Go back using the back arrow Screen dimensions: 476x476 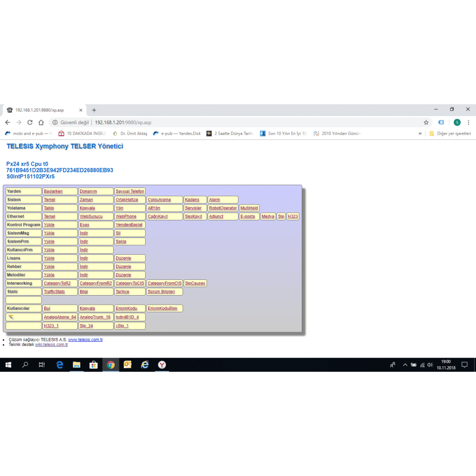pos(7,122)
